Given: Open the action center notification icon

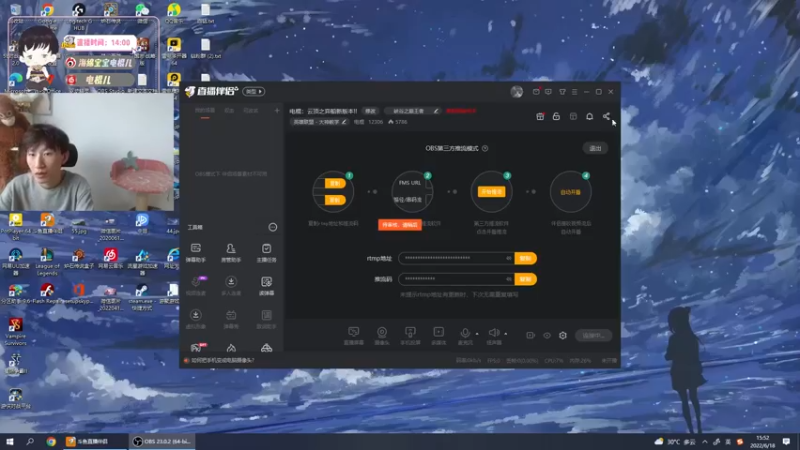Looking at the screenshot, I should (786, 441).
